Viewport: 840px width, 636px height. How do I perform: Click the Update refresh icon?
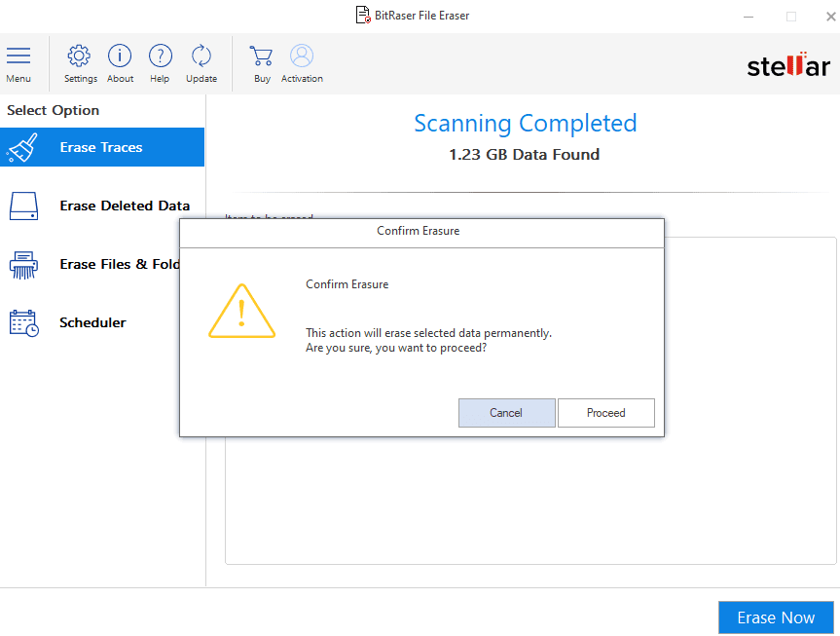pos(201,56)
